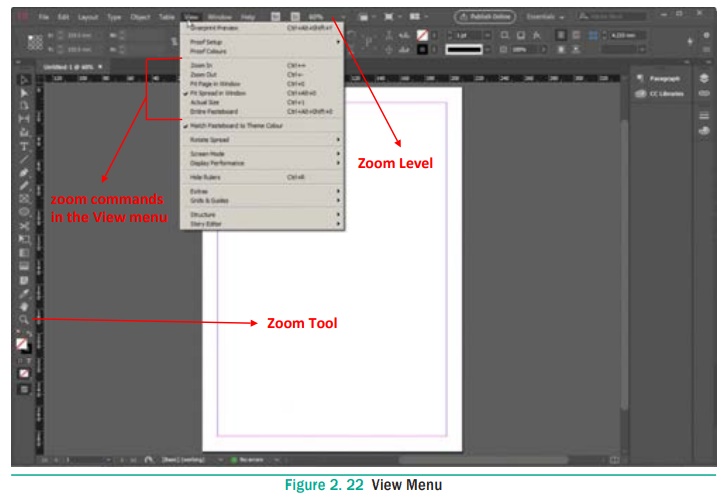The width and height of the screenshot is (727, 501).
Task: Open the Object menu
Action: (140, 17)
